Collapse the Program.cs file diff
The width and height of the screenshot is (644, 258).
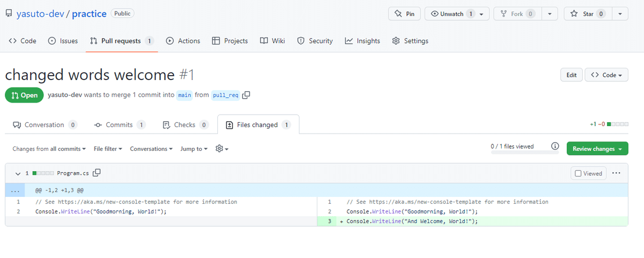click(18, 173)
